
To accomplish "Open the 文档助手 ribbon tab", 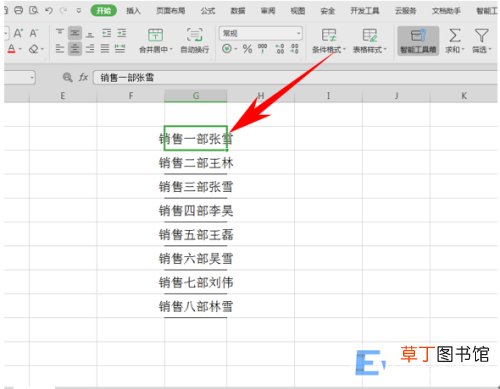I will pos(446,11).
